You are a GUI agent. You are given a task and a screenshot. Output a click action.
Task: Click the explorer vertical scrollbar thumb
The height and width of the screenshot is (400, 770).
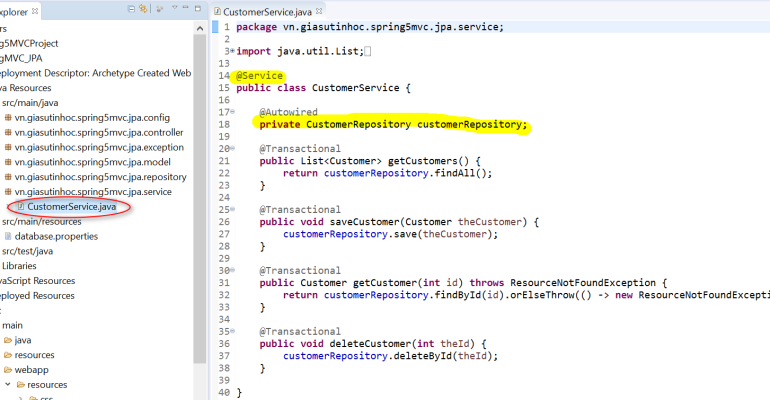pos(200,199)
